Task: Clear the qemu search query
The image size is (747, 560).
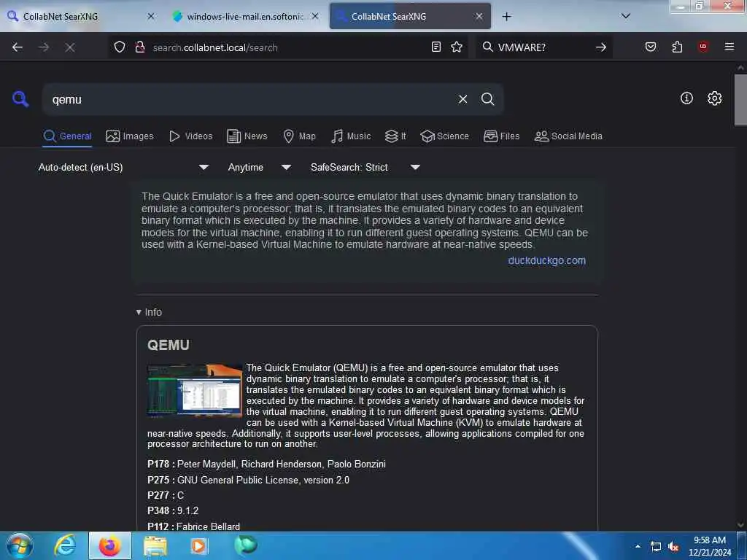Action: click(462, 99)
